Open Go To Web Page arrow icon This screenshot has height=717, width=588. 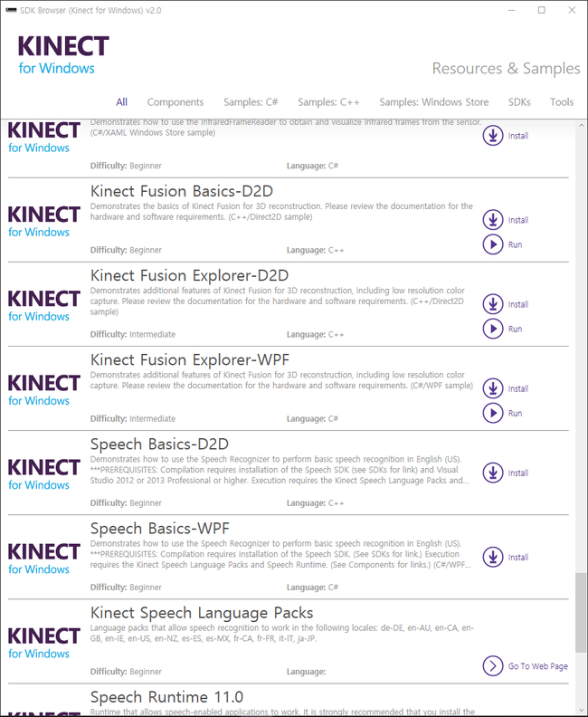point(492,665)
